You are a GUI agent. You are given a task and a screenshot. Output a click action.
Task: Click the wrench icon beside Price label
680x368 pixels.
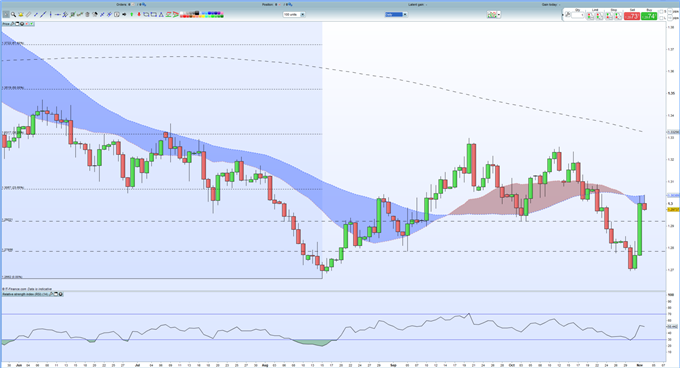[x=12, y=24]
